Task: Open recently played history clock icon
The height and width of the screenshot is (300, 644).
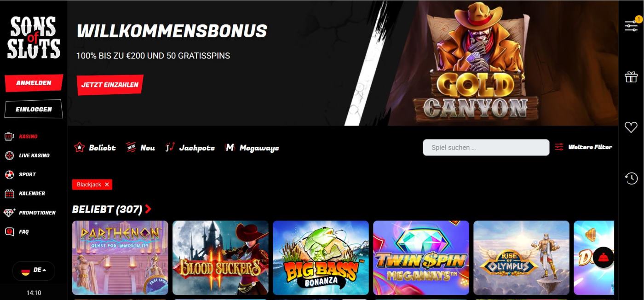Action: point(631,178)
